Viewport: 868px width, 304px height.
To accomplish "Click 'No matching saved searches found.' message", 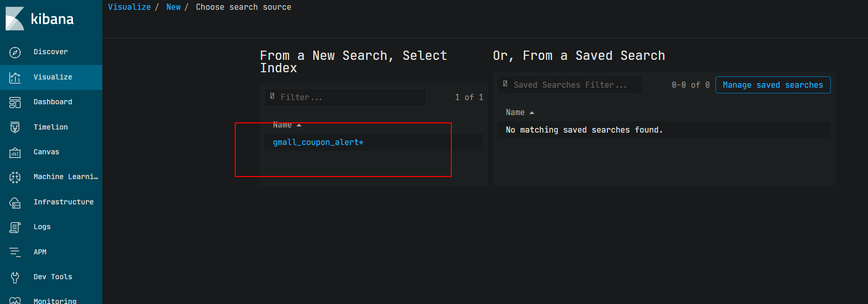I will point(584,130).
